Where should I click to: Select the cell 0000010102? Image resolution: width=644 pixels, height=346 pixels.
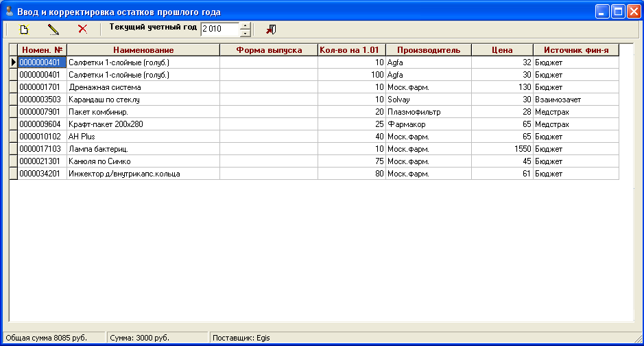pyautogui.click(x=43, y=137)
